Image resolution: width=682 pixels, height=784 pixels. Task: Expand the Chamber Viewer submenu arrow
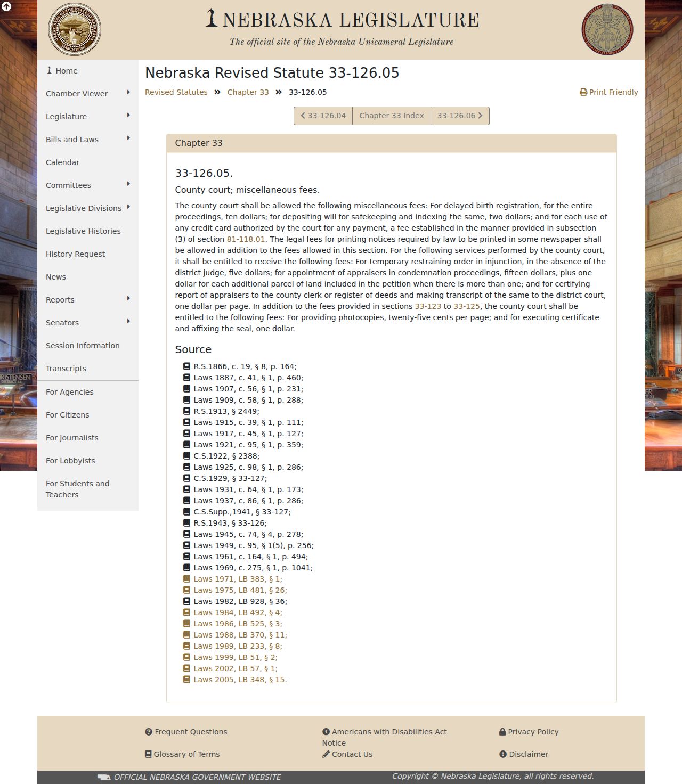pyautogui.click(x=128, y=93)
